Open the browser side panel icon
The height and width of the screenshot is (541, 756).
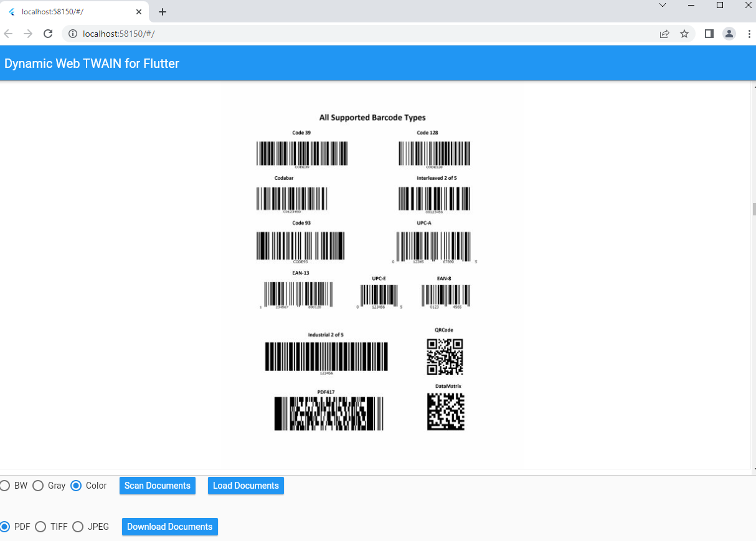709,34
